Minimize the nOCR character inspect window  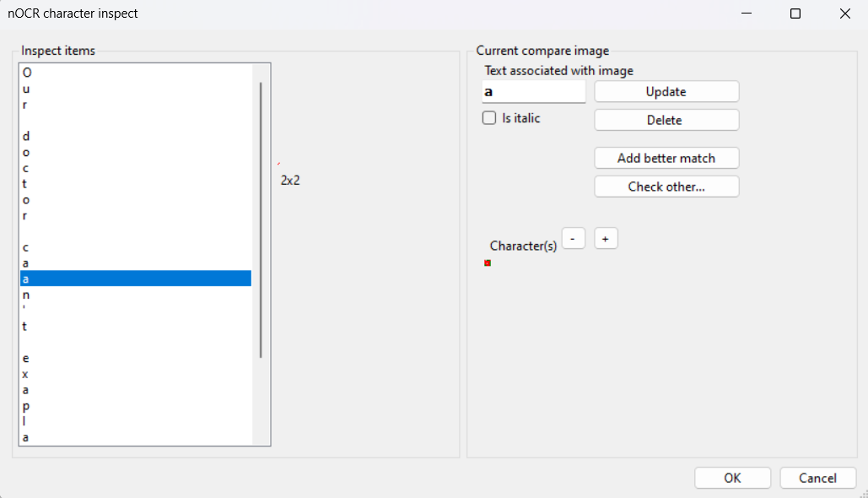(x=747, y=14)
